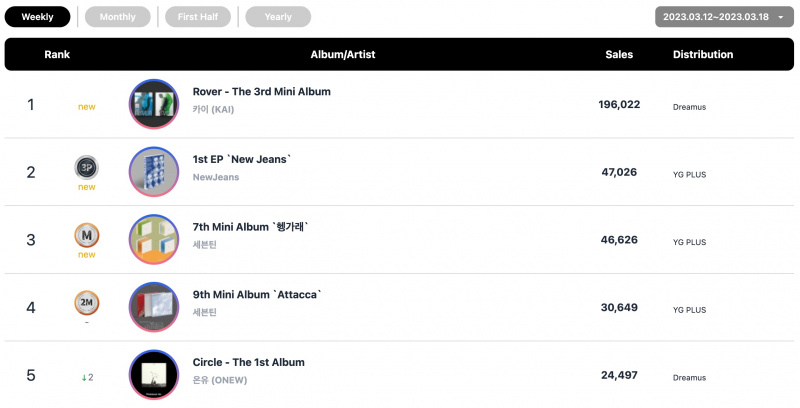The height and width of the screenshot is (408, 800).
Task: Open the Circle album cover thumbnail
Action: click(154, 375)
